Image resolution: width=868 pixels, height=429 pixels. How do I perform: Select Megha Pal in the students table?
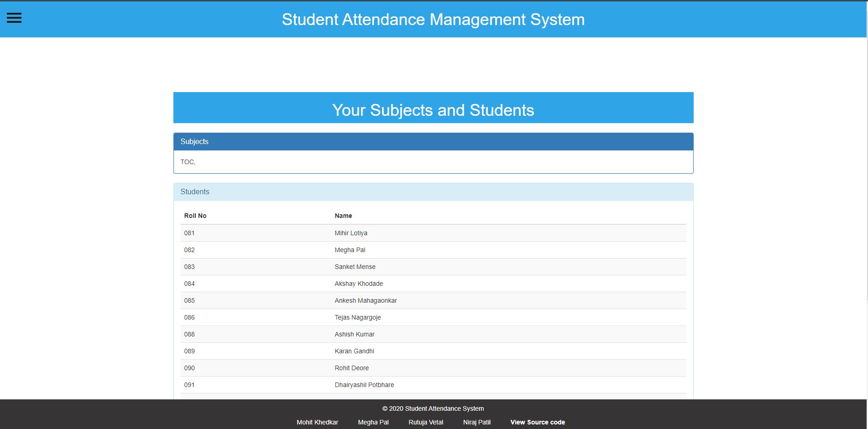(x=350, y=250)
